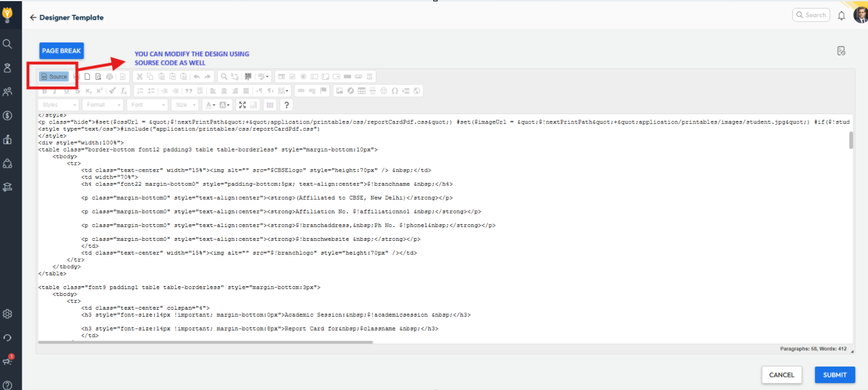Open the settings gear in left sidebar
The height and width of the screenshot is (390, 868).
pyautogui.click(x=7, y=314)
